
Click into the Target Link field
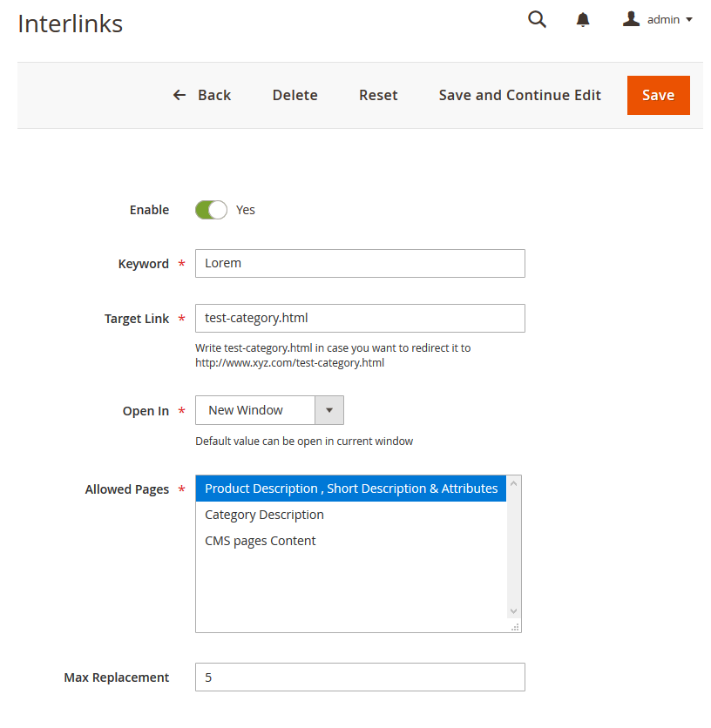pyautogui.click(x=360, y=318)
